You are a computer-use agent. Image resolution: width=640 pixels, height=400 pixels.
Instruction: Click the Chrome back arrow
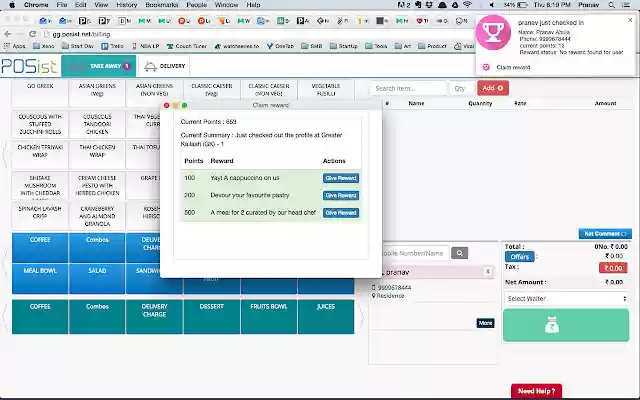click(x=8, y=34)
